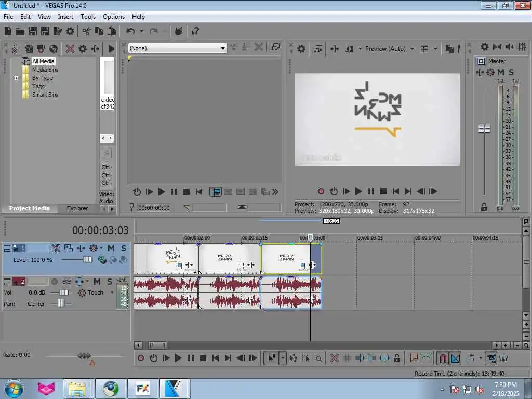532x399 pixels.
Task: Copy selection from the main toolbar
Action: (x=99, y=31)
